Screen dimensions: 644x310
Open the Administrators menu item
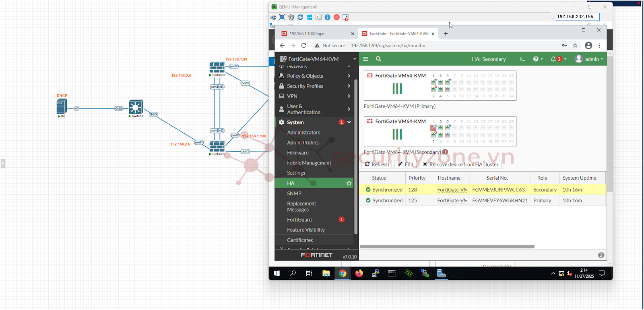[x=303, y=133]
